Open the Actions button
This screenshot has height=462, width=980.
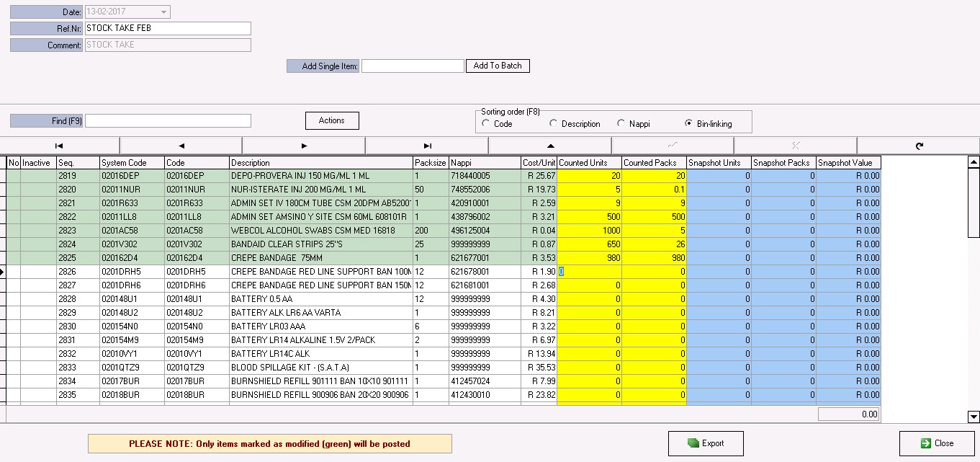(332, 120)
